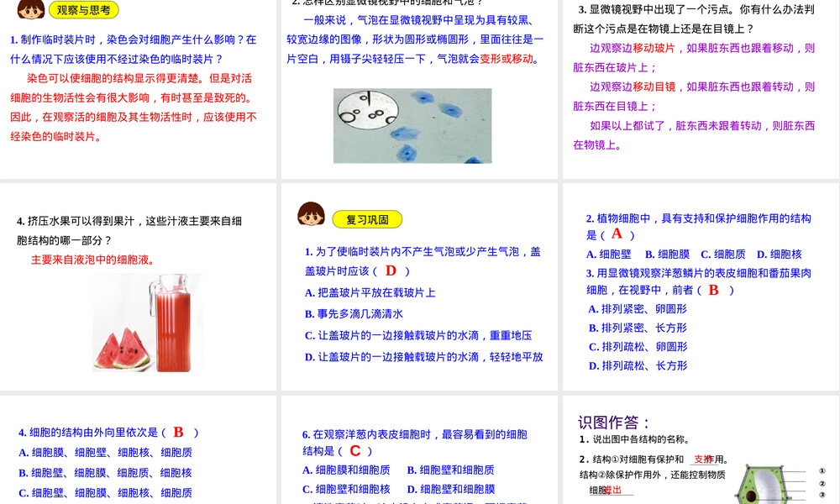840x504 pixels.
Task: Pick option C. 排列疏松、卵圆形
Action: pos(638,347)
